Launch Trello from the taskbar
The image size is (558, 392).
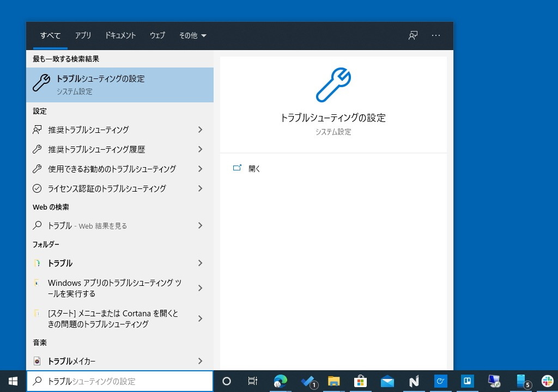[x=467, y=381]
